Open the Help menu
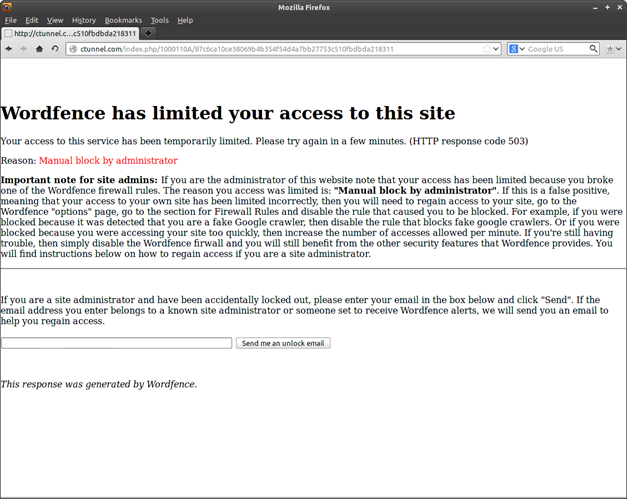The image size is (627, 499). coord(185,20)
